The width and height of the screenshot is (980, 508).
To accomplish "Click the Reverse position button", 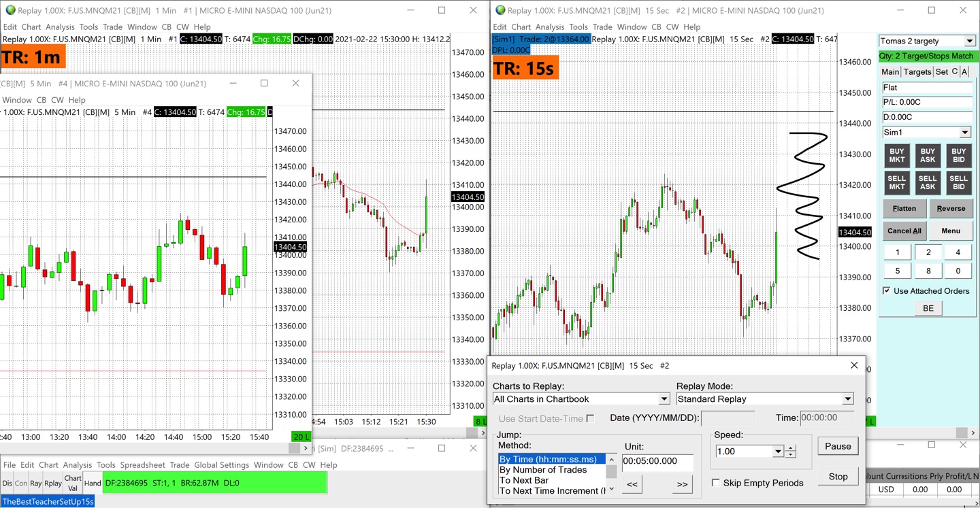I will coord(951,208).
